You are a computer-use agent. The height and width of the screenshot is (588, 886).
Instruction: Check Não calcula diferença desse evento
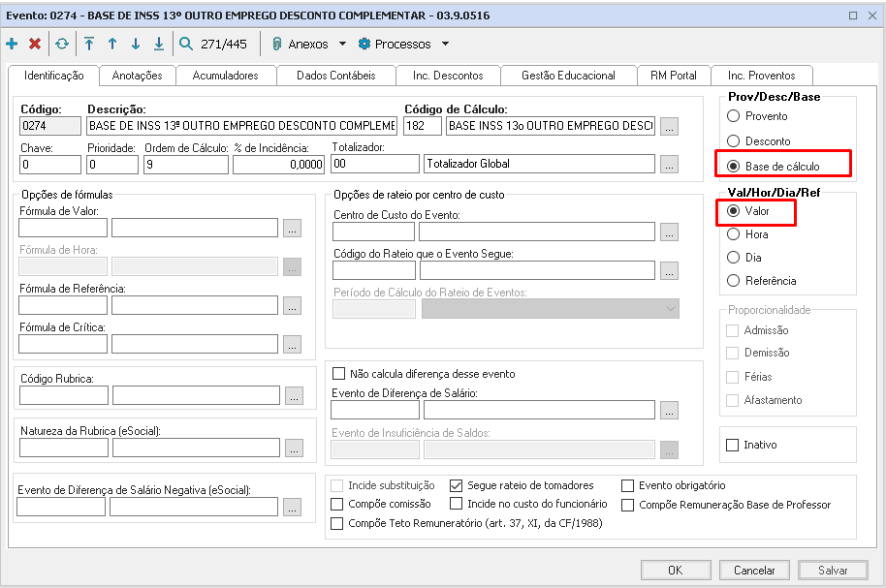[339, 374]
